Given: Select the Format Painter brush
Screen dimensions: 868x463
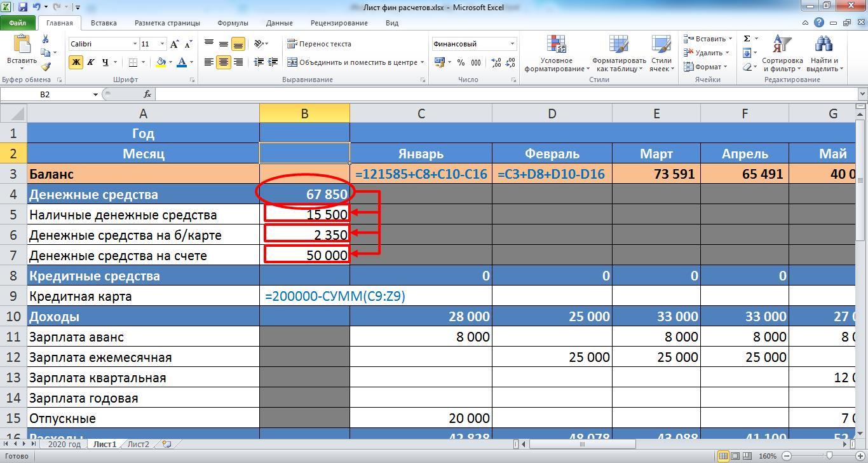Looking at the screenshot, I should 46,66.
